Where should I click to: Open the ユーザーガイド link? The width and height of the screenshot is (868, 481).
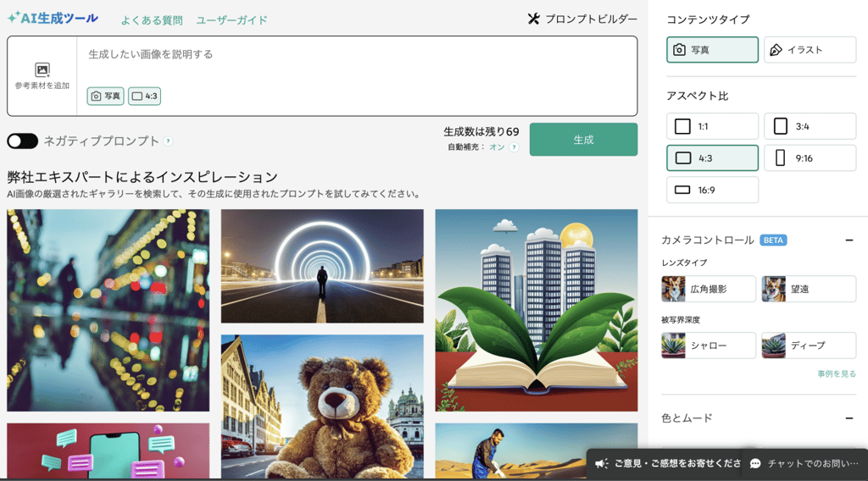point(231,20)
